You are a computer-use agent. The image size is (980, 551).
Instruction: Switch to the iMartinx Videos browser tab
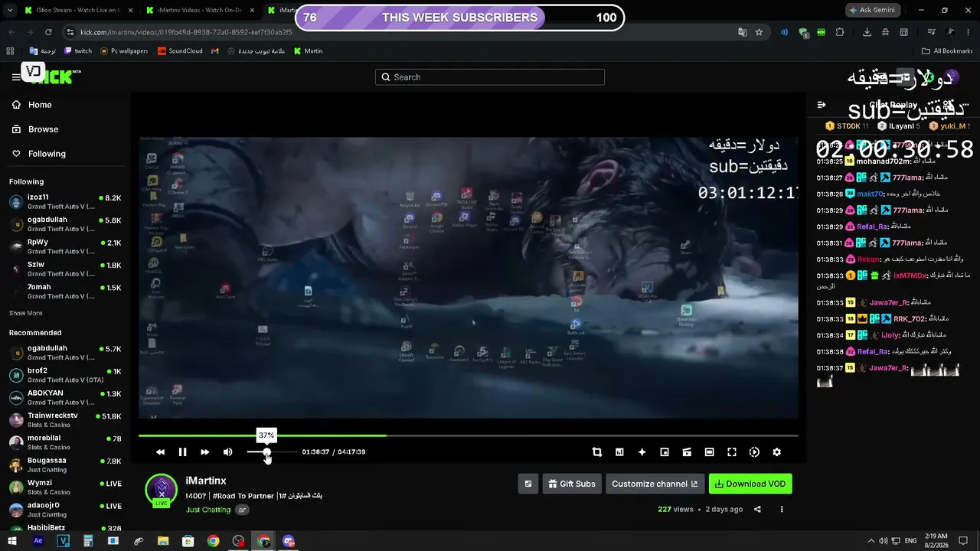pos(200,11)
